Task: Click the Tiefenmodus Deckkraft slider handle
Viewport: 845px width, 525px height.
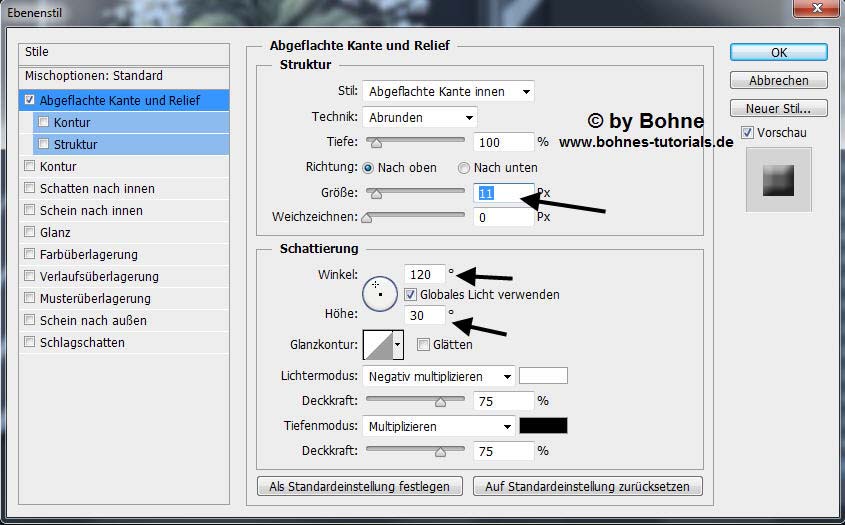Action: point(440,452)
